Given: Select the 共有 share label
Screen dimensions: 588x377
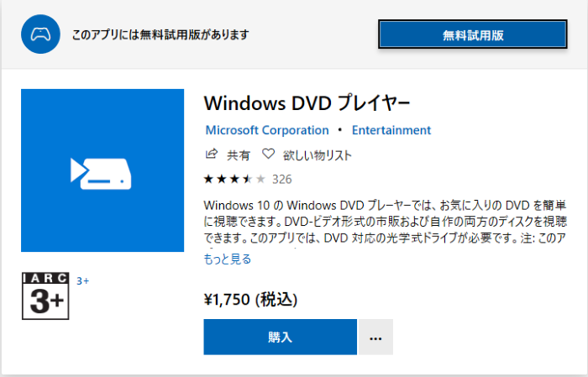Looking at the screenshot, I should pyautogui.click(x=239, y=155).
